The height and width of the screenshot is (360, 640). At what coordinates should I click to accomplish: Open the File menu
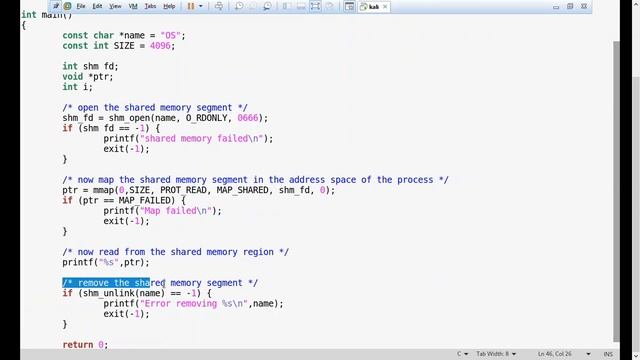point(81,6)
